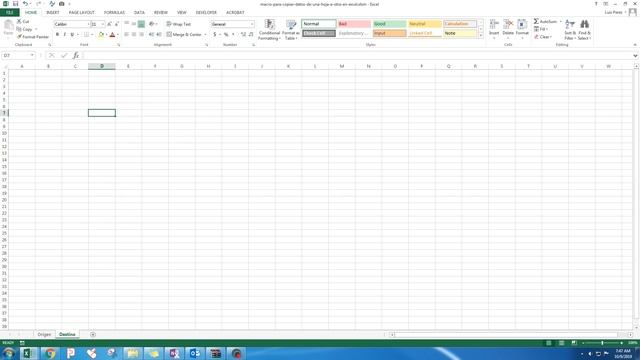Screen dimensions: 640x360
Task: Open Format as Table gallery
Action: pyautogui.click(x=291, y=30)
